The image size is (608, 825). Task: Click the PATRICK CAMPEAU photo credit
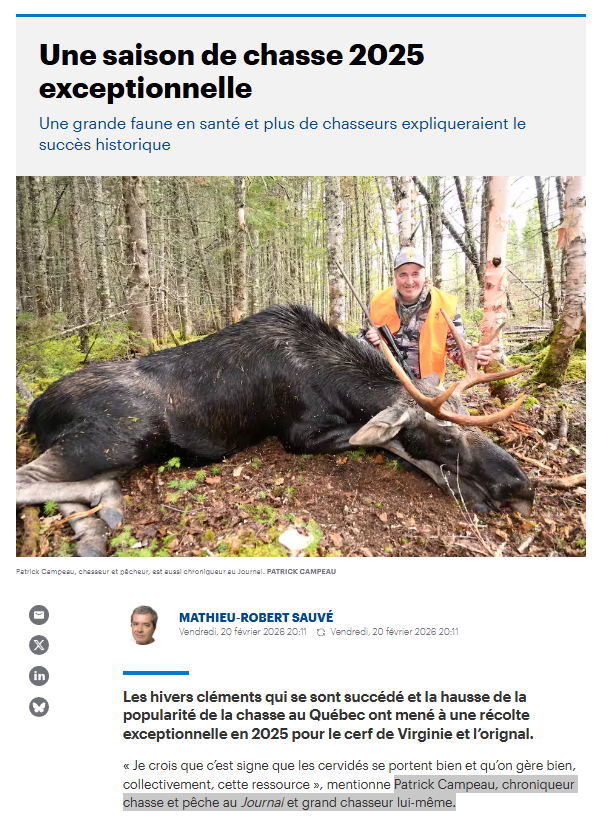301,571
